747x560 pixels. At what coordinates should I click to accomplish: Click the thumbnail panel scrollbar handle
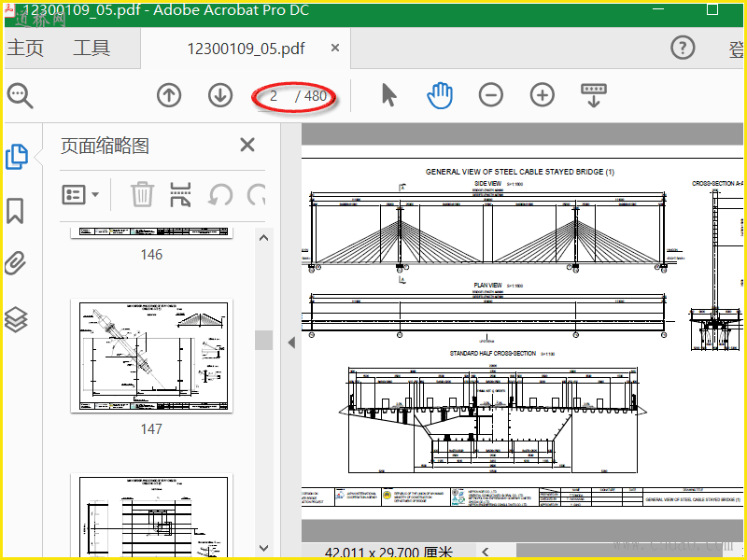click(x=264, y=340)
